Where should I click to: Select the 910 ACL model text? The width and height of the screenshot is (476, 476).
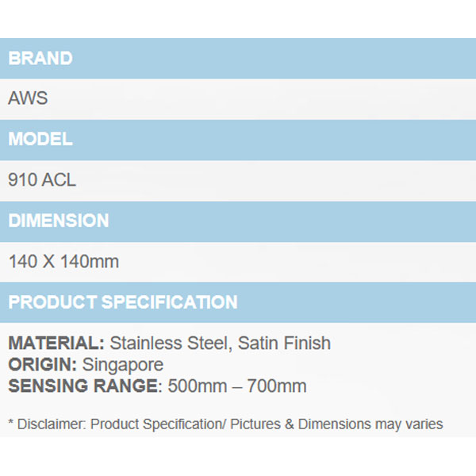pos(42,180)
